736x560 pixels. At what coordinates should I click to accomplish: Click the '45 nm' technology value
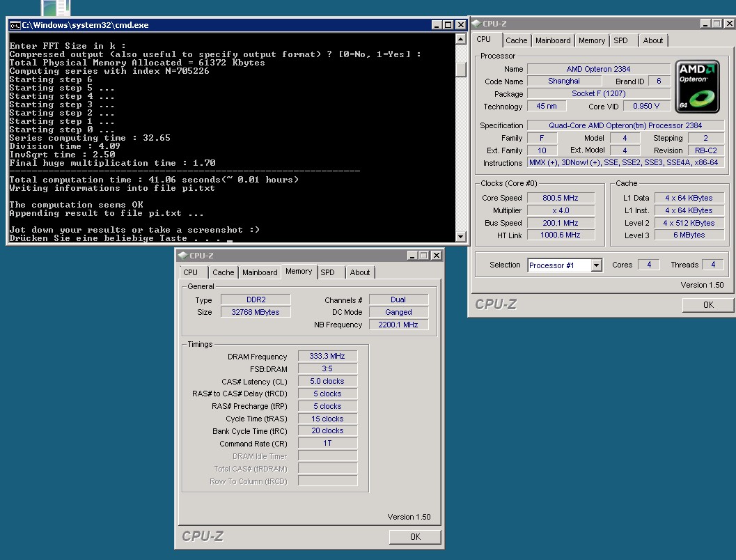pos(547,106)
